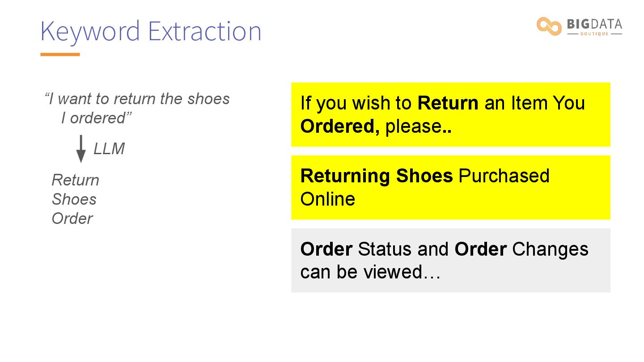Click the bold "Returning Shoes" text
The height and width of the screenshot is (362, 644).
click(377, 176)
